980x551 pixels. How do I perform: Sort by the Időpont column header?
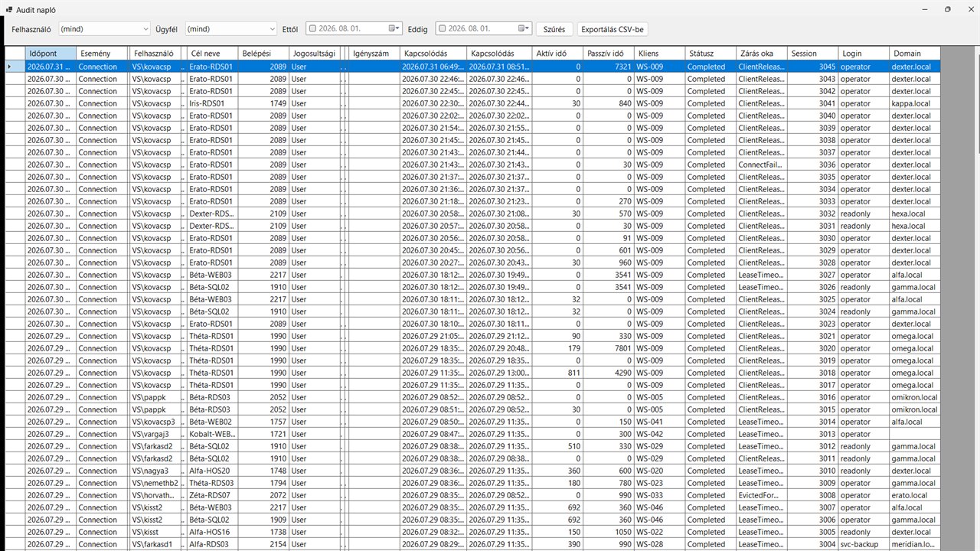pyautogui.click(x=51, y=54)
